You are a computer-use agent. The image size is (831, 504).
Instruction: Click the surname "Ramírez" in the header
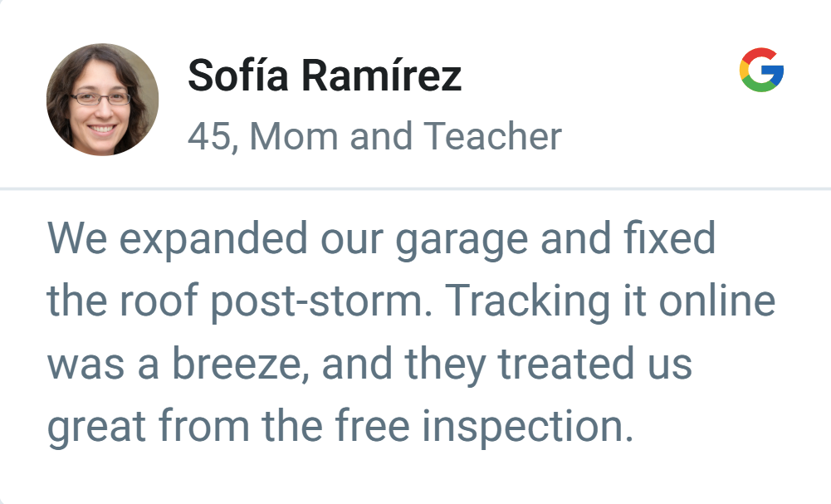coord(381,76)
